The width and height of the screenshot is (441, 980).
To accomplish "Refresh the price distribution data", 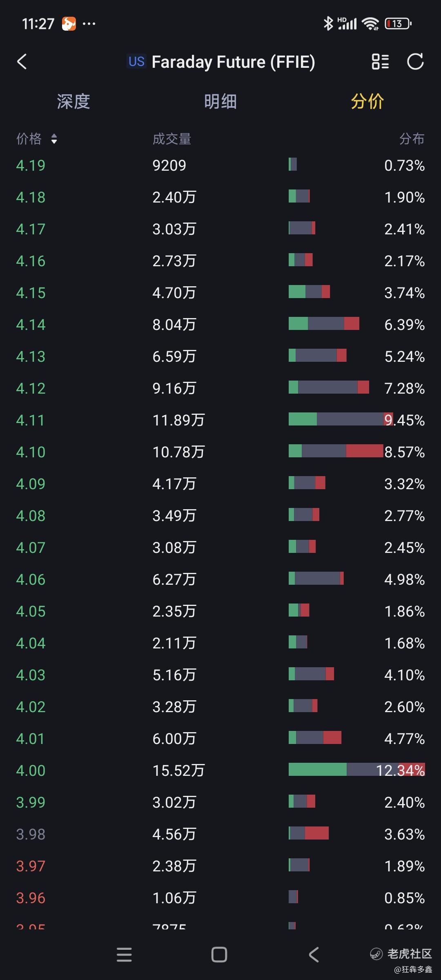I will tap(415, 62).
